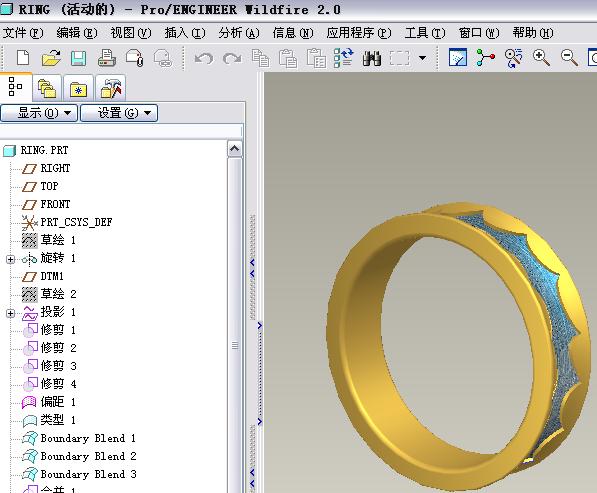Send model as mail attachment icon

point(135,58)
